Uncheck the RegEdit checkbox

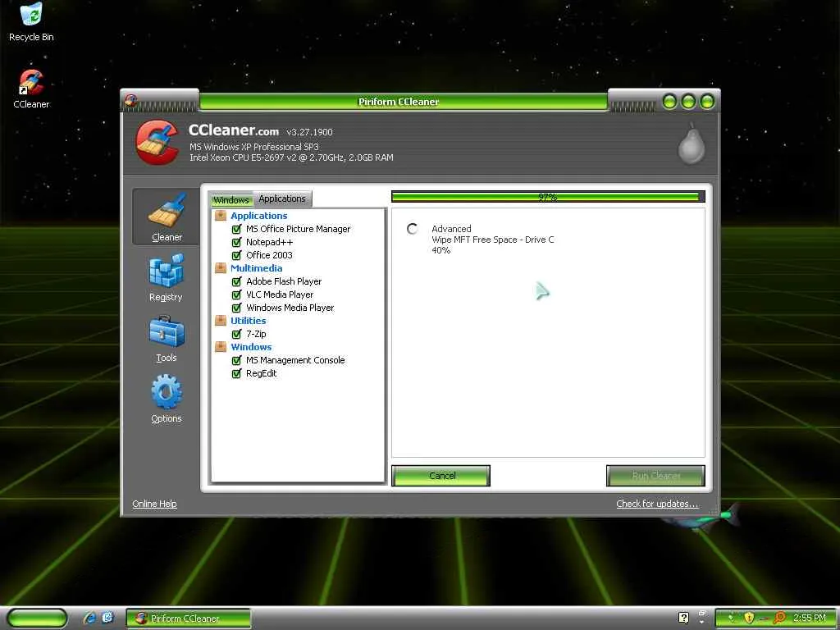click(x=236, y=373)
